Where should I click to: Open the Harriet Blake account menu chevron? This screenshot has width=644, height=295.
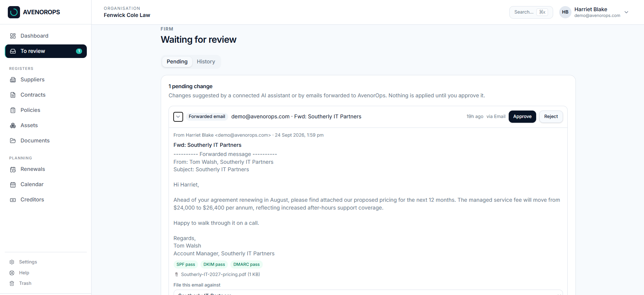tap(626, 12)
